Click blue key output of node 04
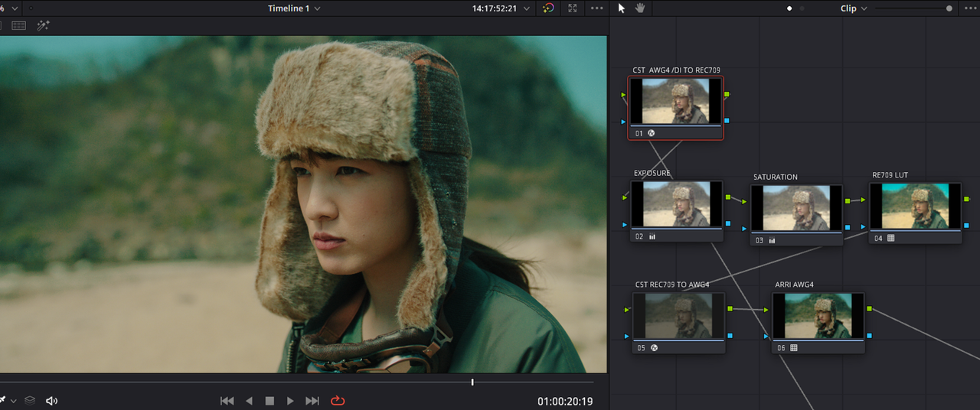980x410 pixels. click(x=966, y=225)
